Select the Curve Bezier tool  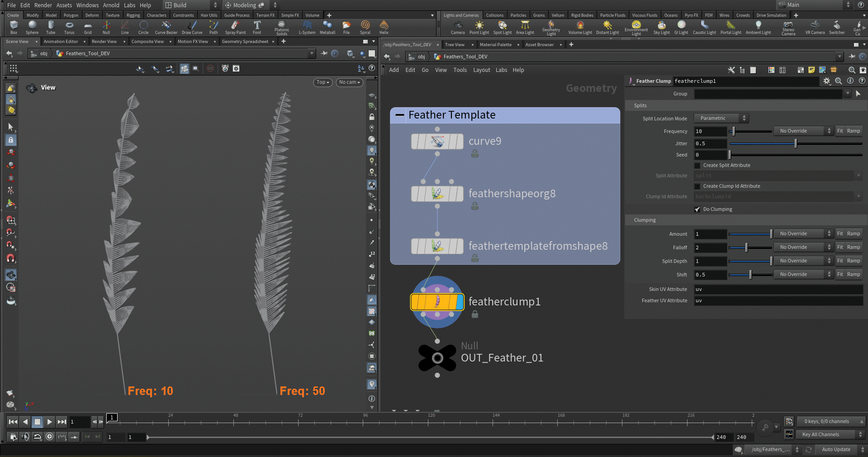click(166, 27)
